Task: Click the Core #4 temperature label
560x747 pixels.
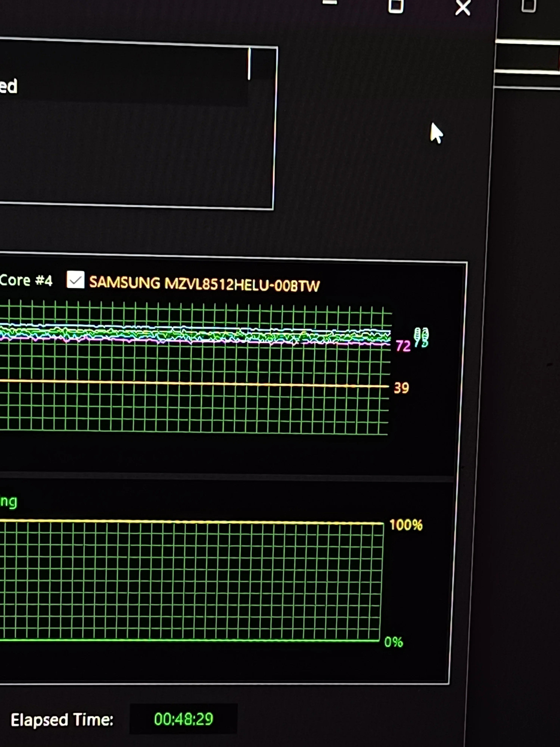Action: coord(26,280)
